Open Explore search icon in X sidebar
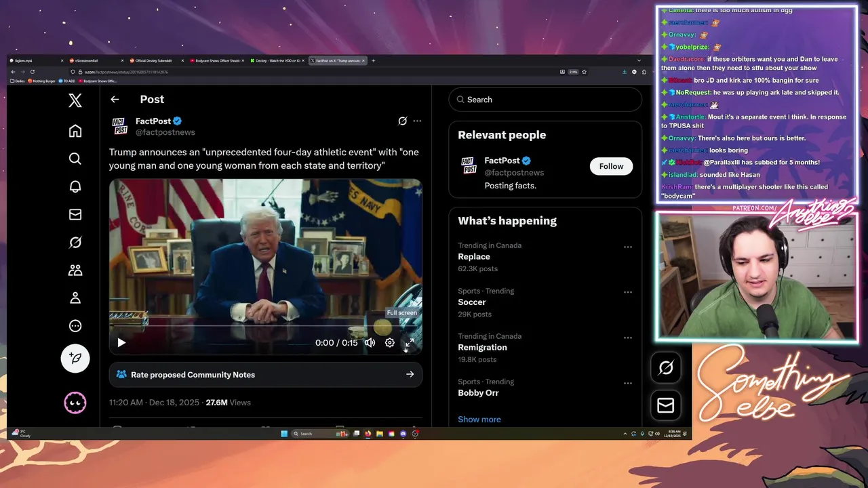Screen dimensions: 868x488 (75, 159)
